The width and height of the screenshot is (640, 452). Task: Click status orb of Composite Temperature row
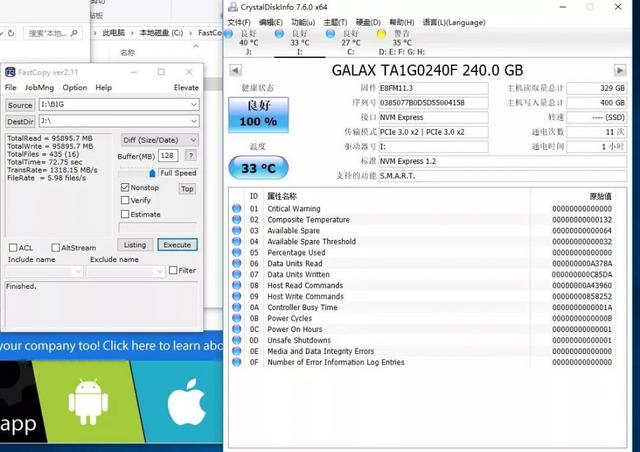click(x=237, y=219)
